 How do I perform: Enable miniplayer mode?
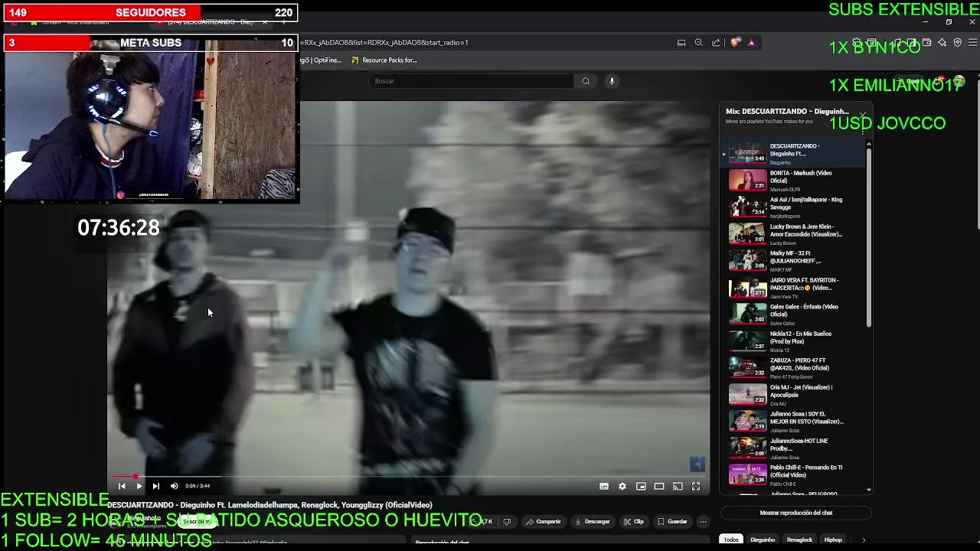pyautogui.click(x=641, y=486)
